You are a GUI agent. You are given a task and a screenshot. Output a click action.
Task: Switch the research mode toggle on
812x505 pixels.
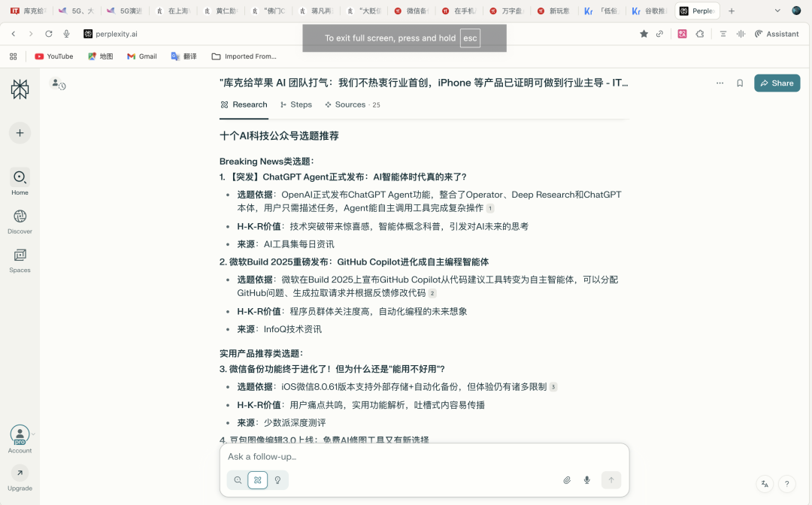click(258, 479)
